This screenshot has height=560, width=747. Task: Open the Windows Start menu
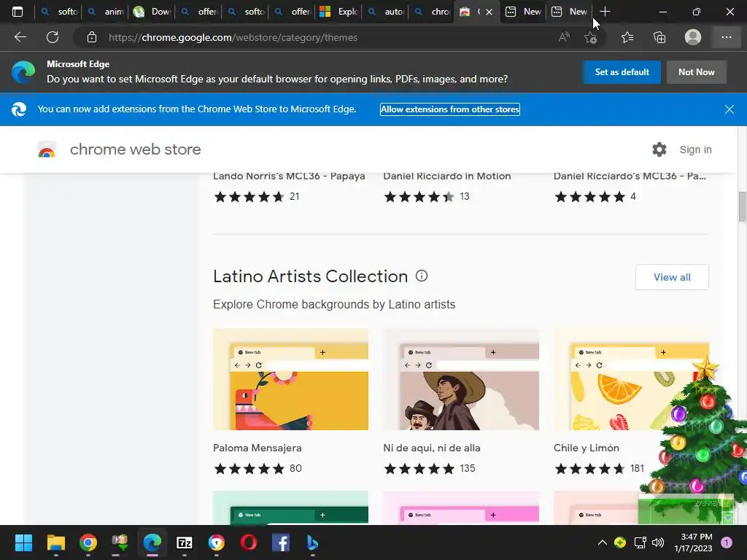23,542
